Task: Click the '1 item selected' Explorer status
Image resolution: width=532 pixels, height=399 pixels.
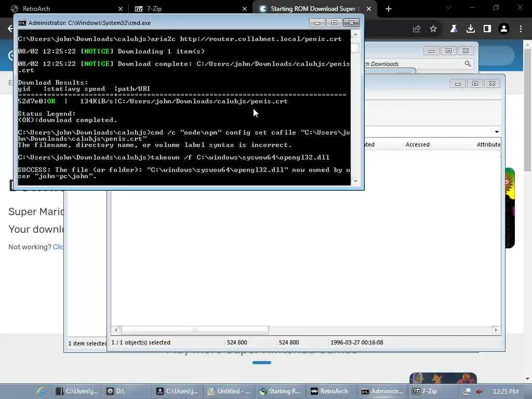Action: [87, 343]
